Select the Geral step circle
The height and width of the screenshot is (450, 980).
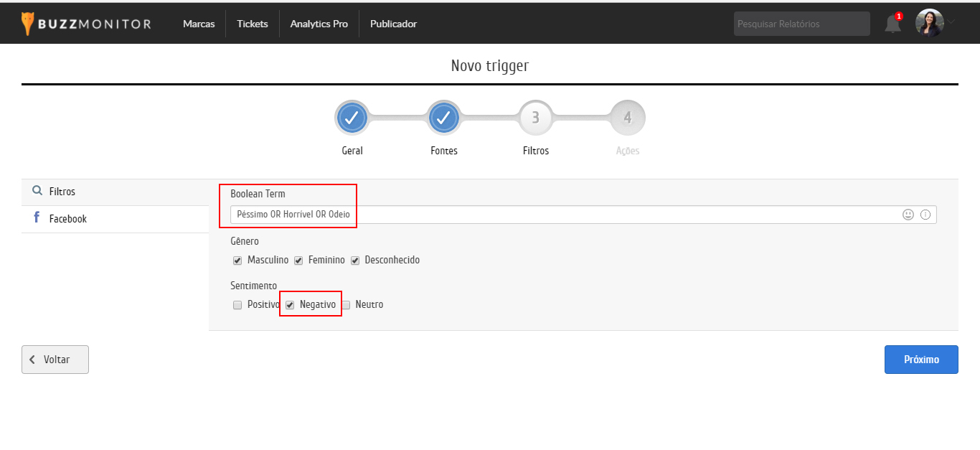tap(352, 118)
